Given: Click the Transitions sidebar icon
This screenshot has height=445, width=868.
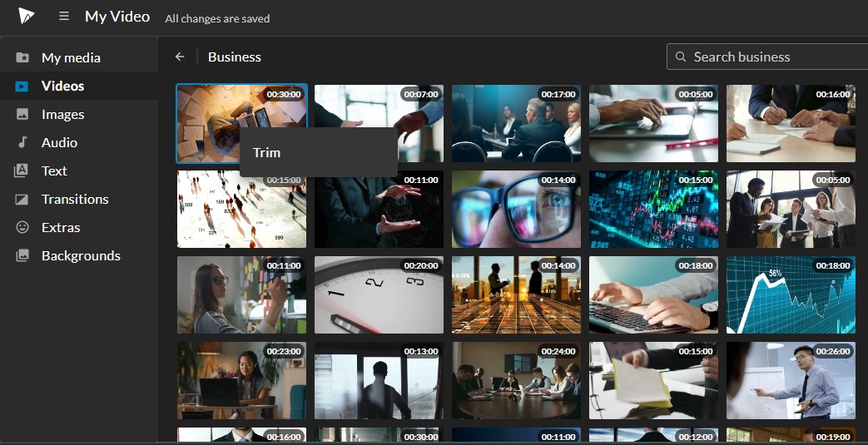Looking at the screenshot, I should (x=22, y=199).
